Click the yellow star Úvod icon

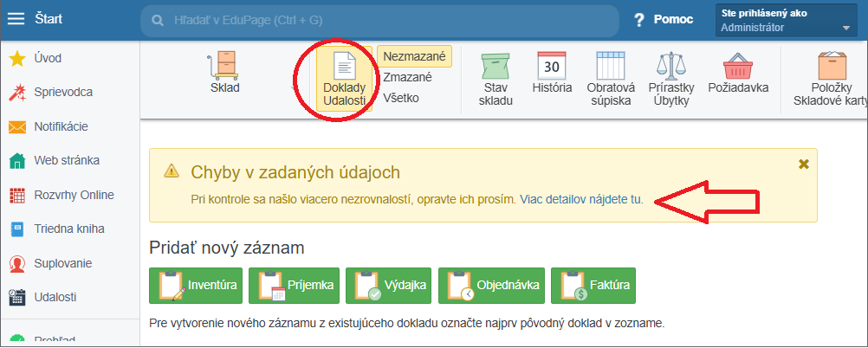point(17,58)
